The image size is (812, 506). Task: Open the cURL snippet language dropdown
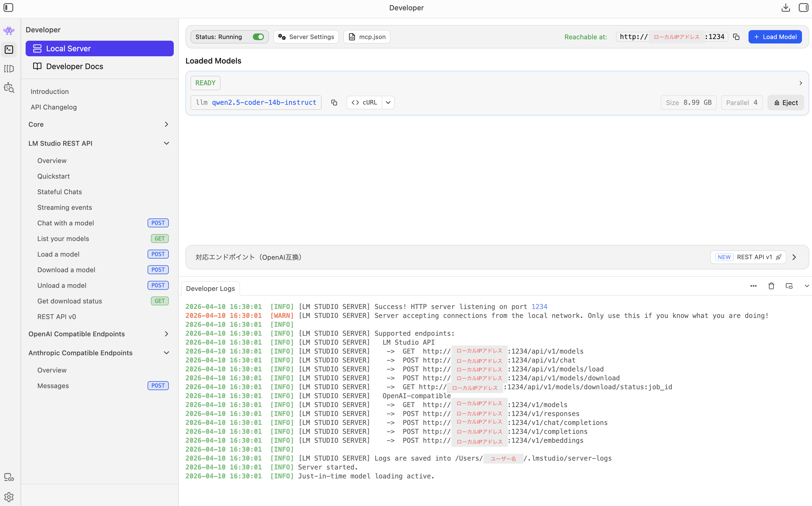388,103
